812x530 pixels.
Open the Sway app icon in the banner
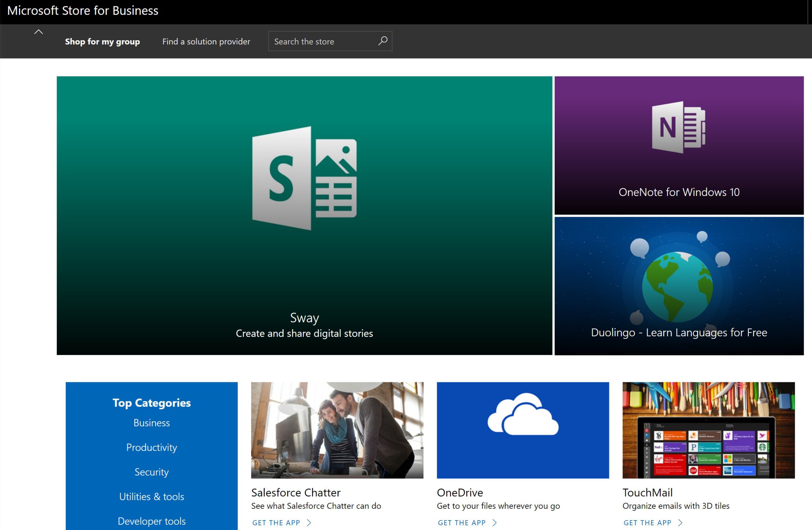pos(304,178)
